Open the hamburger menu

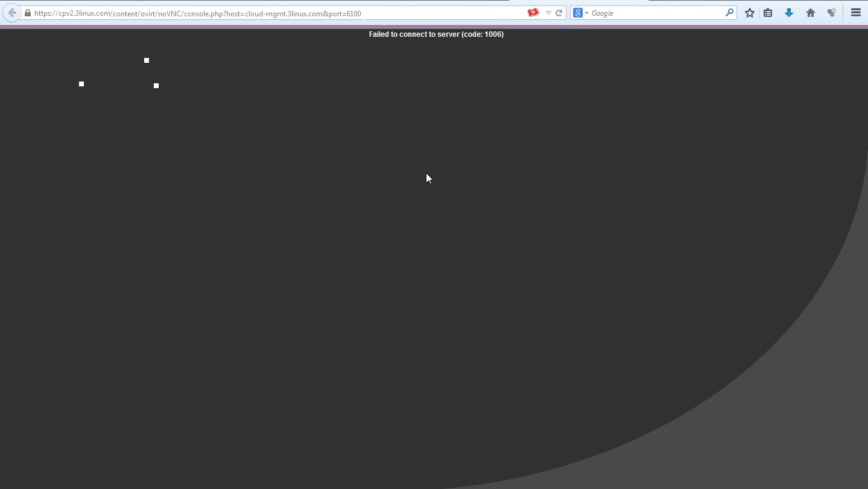[x=855, y=13]
